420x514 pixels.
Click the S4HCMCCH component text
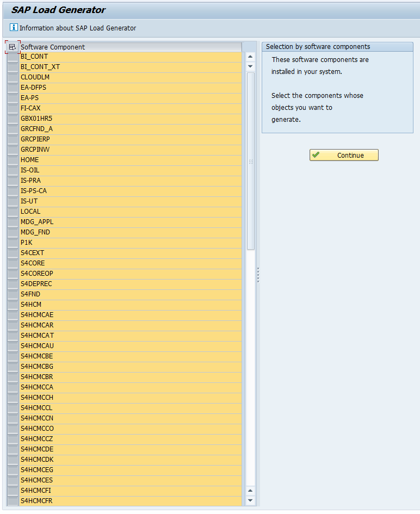(36, 398)
